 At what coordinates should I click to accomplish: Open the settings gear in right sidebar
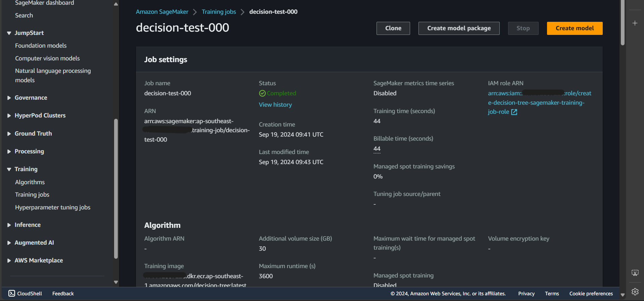(x=635, y=292)
